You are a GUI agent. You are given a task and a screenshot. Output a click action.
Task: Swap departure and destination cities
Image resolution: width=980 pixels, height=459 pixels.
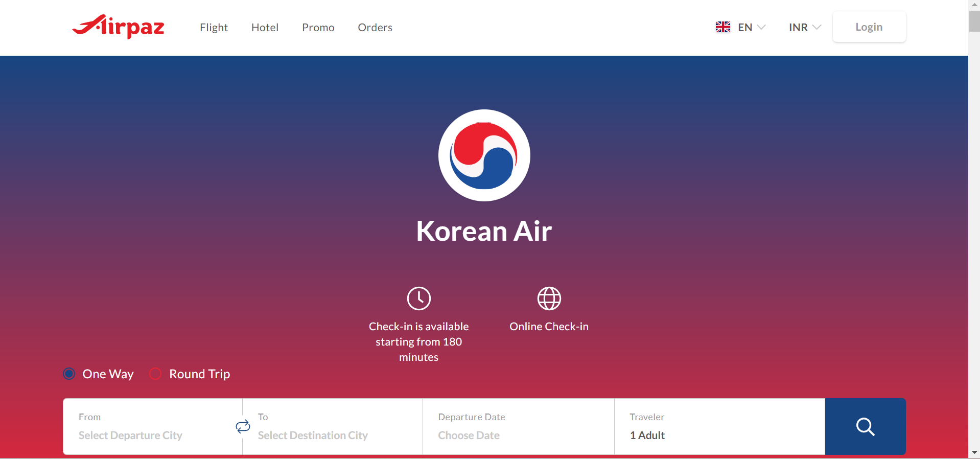[243, 426]
